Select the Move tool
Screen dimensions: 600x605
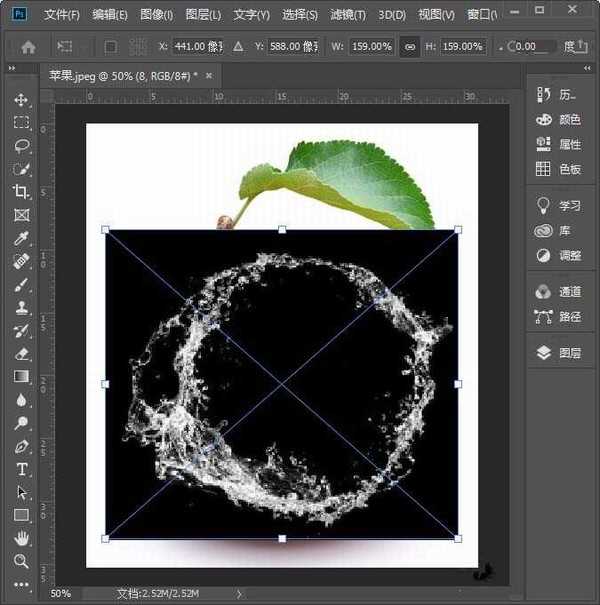click(x=21, y=100)
